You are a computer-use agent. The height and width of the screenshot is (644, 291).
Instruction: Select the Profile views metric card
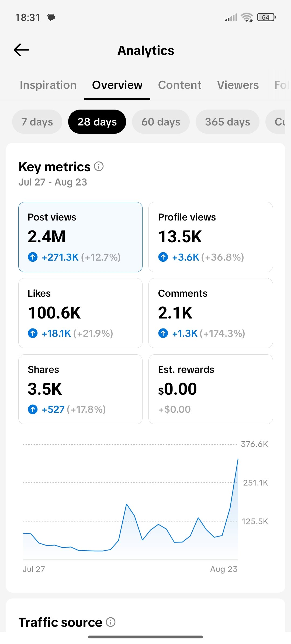click(x=211, y=237)
